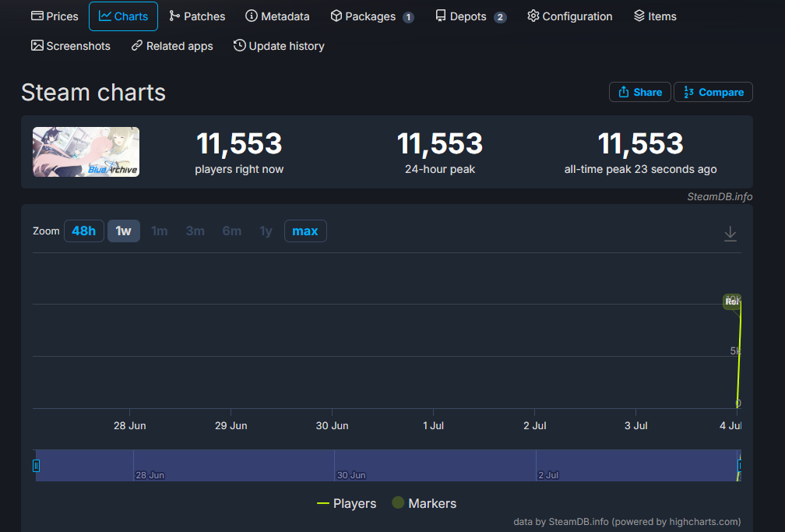This screenshot has height=532, width=785.
Task: Click the Compare button
Action: tap(713, 92)
